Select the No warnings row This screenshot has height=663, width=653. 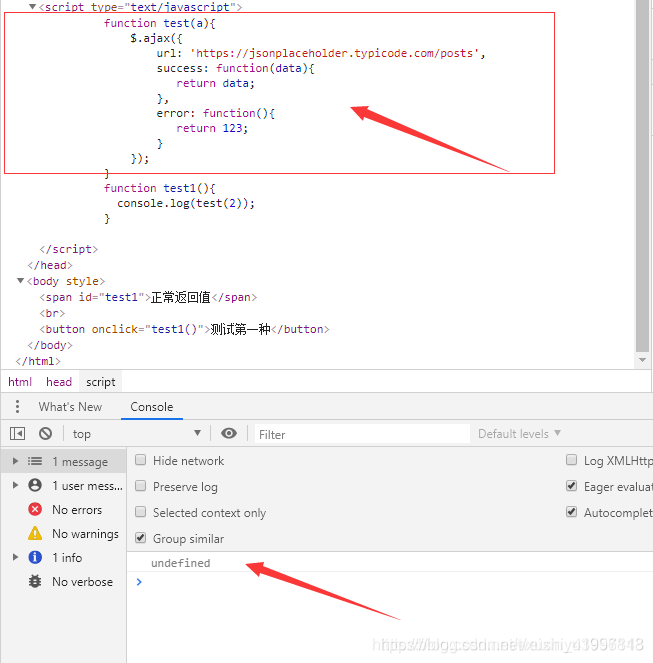63,533
